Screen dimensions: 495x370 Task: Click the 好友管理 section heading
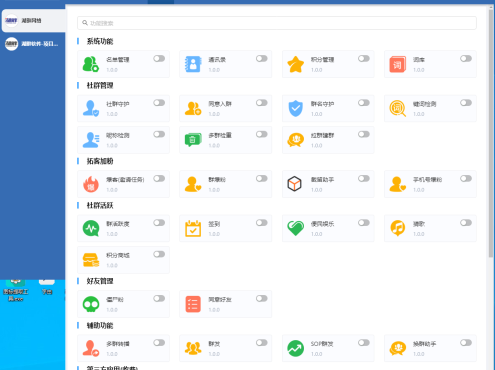pyautogui.click(x=100, y=281)
